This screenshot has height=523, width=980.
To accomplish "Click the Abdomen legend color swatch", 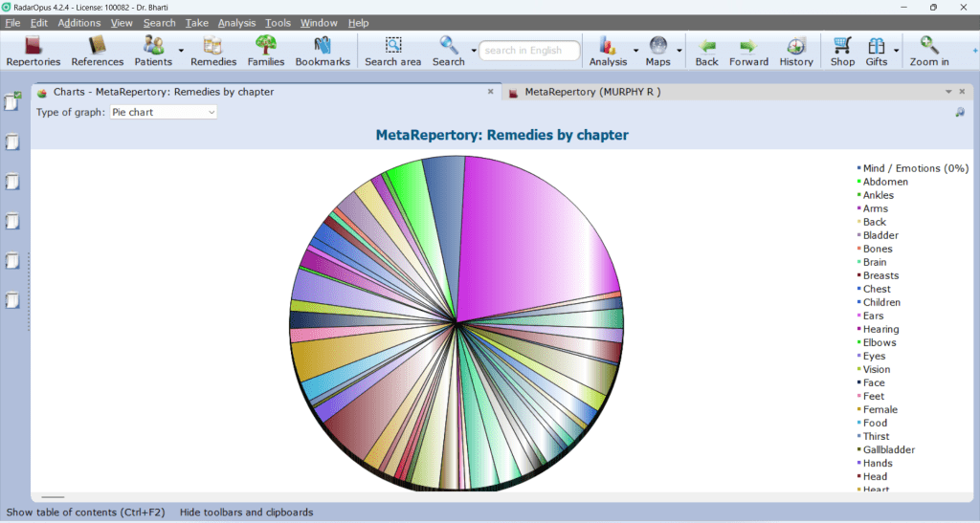I will pyautogui.click(x=858, y=182).
